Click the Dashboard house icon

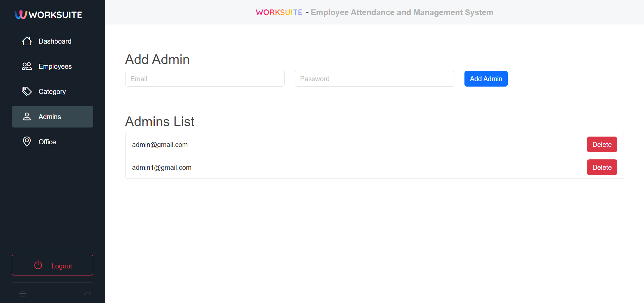pyautogui.click(x=27, y=41)
